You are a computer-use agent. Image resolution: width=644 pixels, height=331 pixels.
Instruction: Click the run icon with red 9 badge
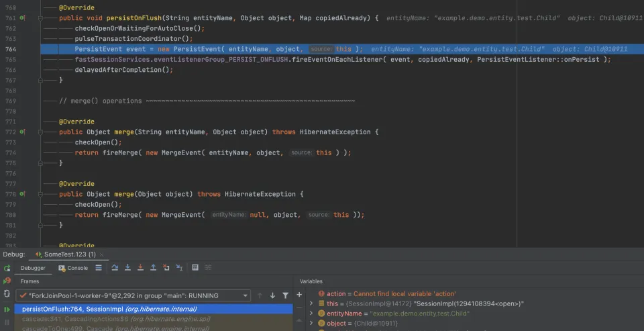pyautogui.click(x=7, y=281)
